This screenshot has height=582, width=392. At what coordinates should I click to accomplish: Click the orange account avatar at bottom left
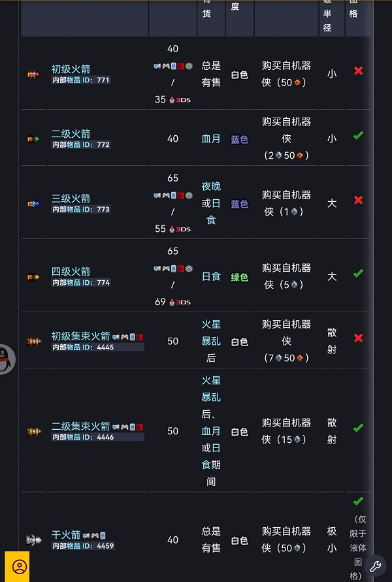click(x=19, y=566)
